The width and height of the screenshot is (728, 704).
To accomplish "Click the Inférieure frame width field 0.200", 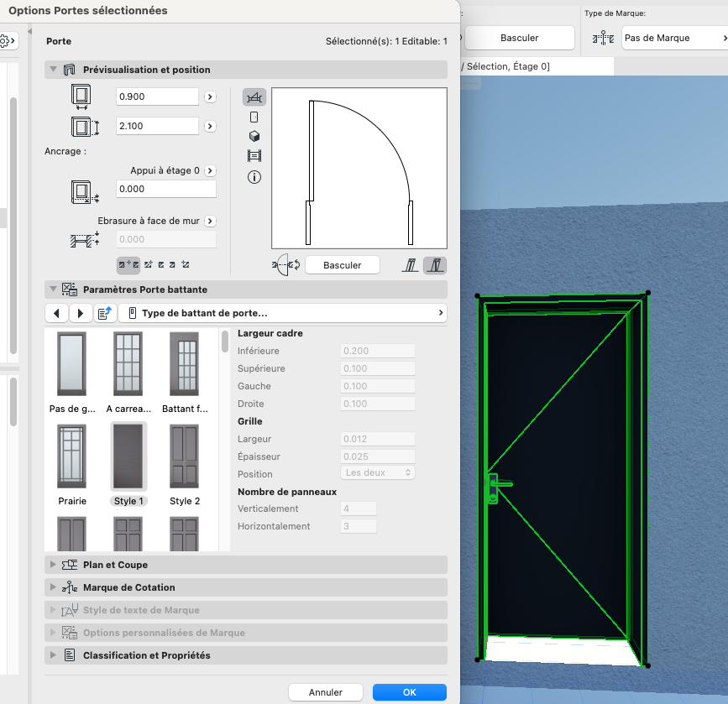I will [378, 351].
